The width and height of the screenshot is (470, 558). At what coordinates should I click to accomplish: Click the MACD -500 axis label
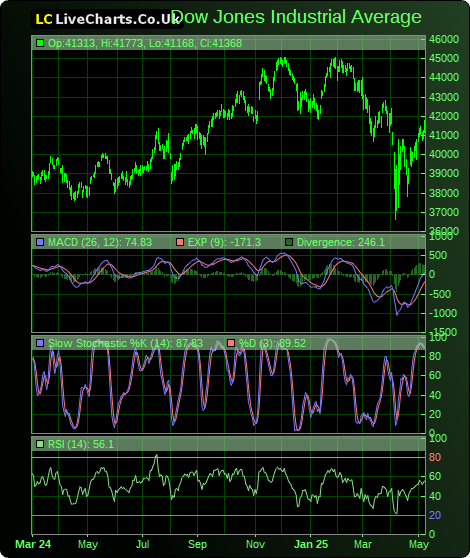(440, 294)
